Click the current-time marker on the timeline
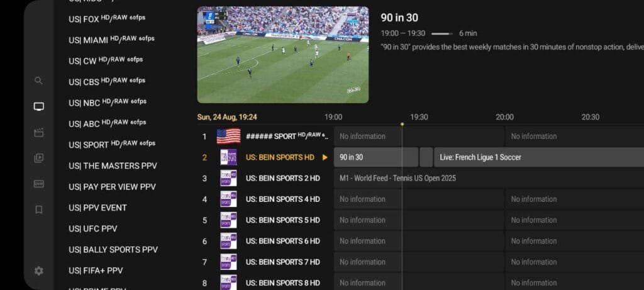The width and height of the screenshot is (644, 290). pos(402,124)
